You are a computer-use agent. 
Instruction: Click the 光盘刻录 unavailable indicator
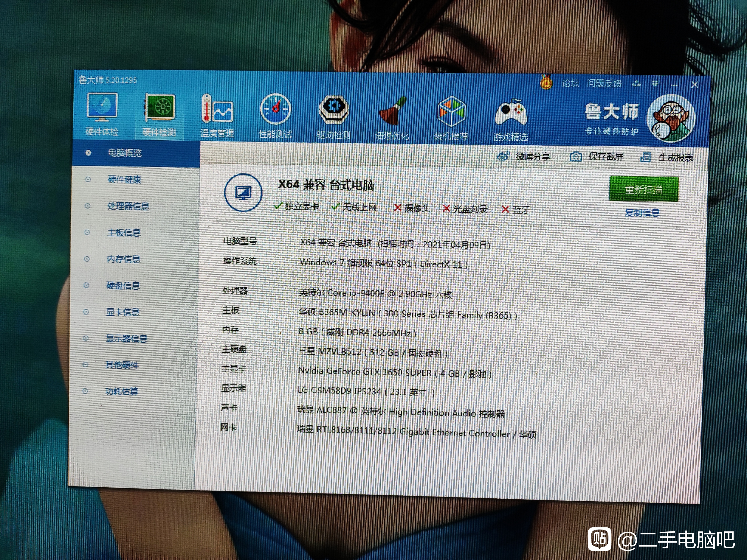pos(465,209)
